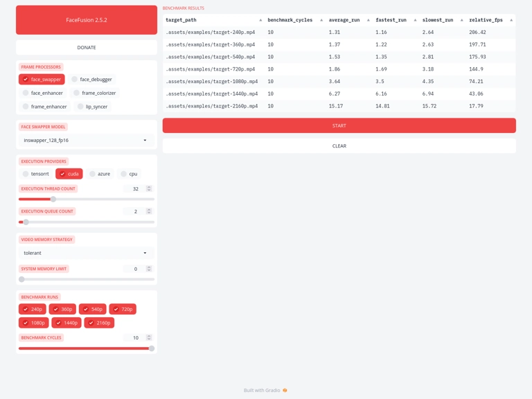
Task: Click the Execution Thread Count stepper arrows
Action: click(x=149, y=188)
